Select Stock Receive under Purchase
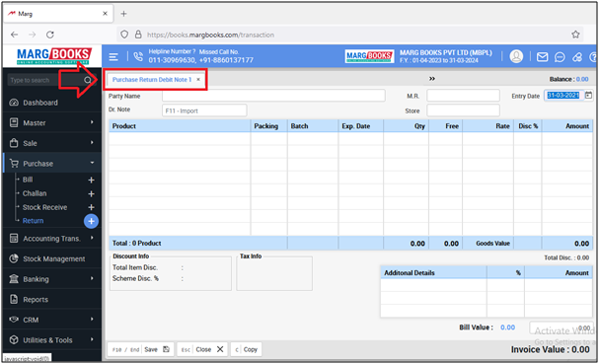600x364 pixels. tap(44, 207)
